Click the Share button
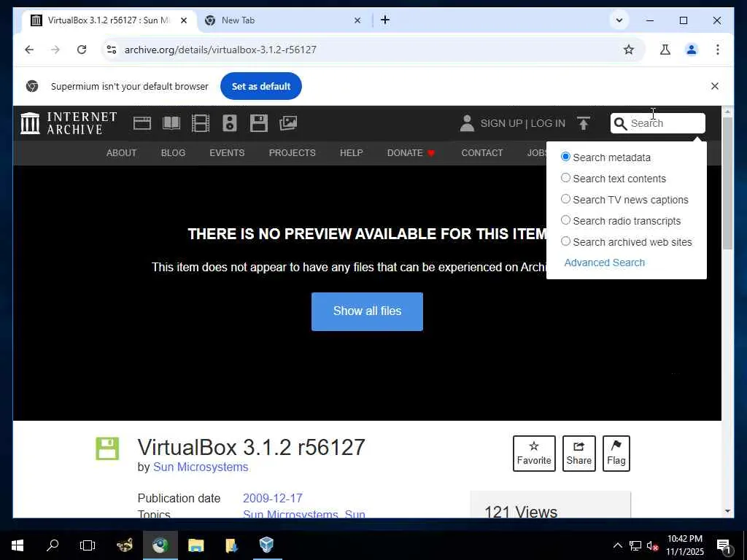Screen dimensions: 747x560 pos(578,454)
